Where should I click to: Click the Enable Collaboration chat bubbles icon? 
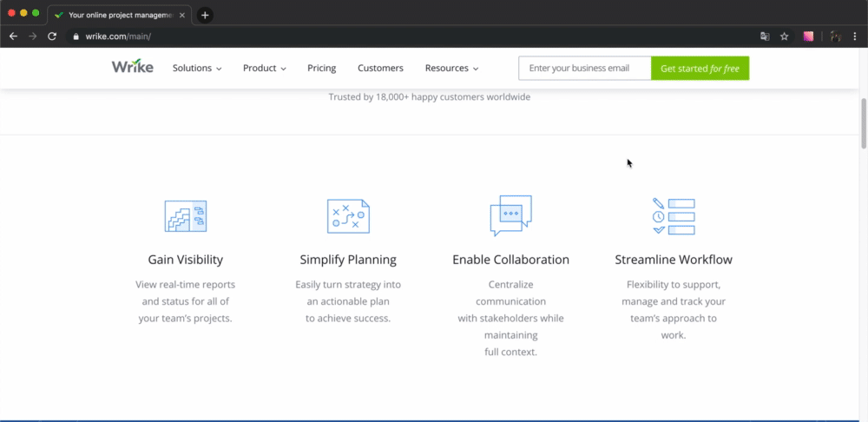pos(510,215)
